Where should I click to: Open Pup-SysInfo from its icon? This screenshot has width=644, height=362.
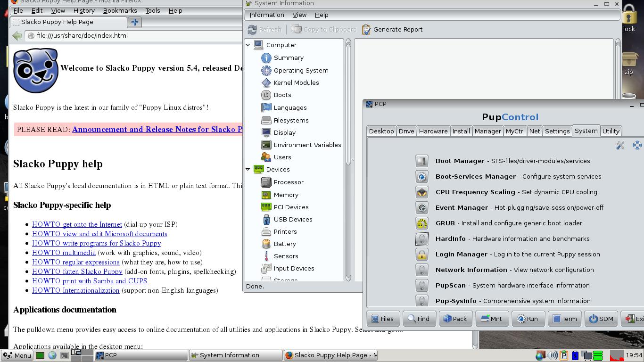pyautogui.click(x=422, y=300)
